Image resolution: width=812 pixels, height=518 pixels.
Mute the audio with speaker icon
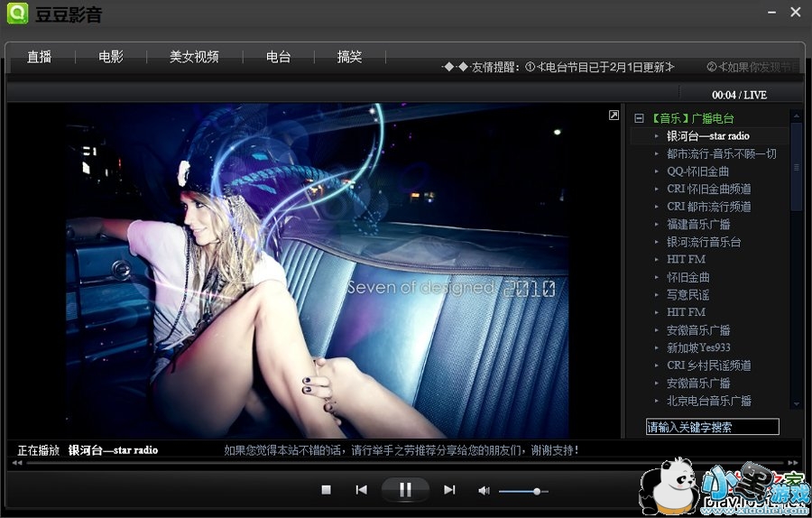484,491
